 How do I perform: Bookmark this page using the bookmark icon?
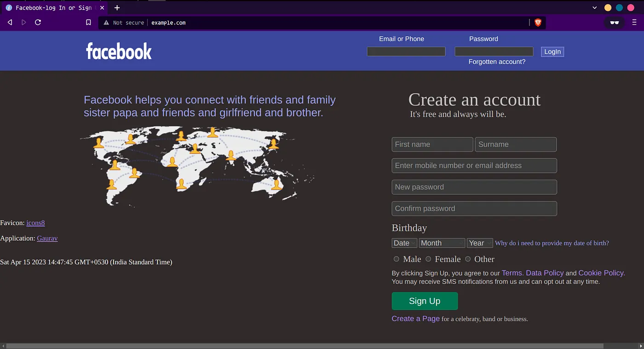click(x=89, y=23)
